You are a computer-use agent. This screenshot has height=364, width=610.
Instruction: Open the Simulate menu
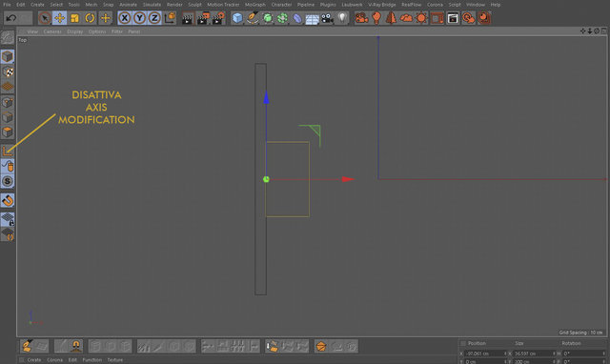point(152,5)
